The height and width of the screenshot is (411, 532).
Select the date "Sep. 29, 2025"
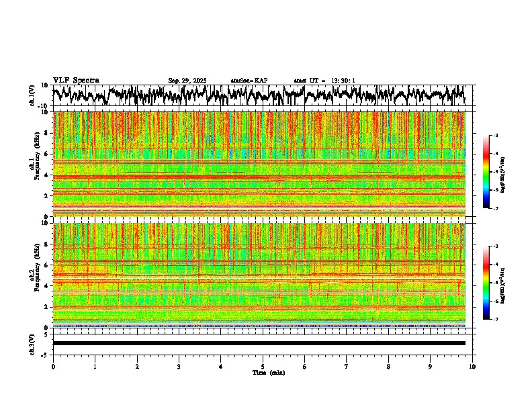tap(187, 81)
